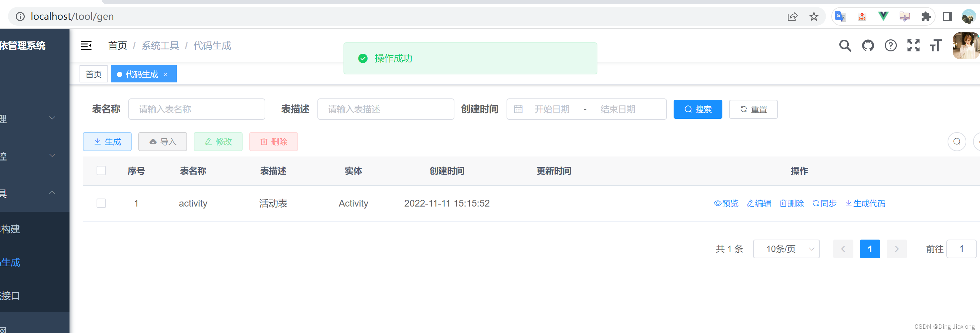Toggle the browser side panel icon
This screenshot has height=333, width=980.
[947, 16]
